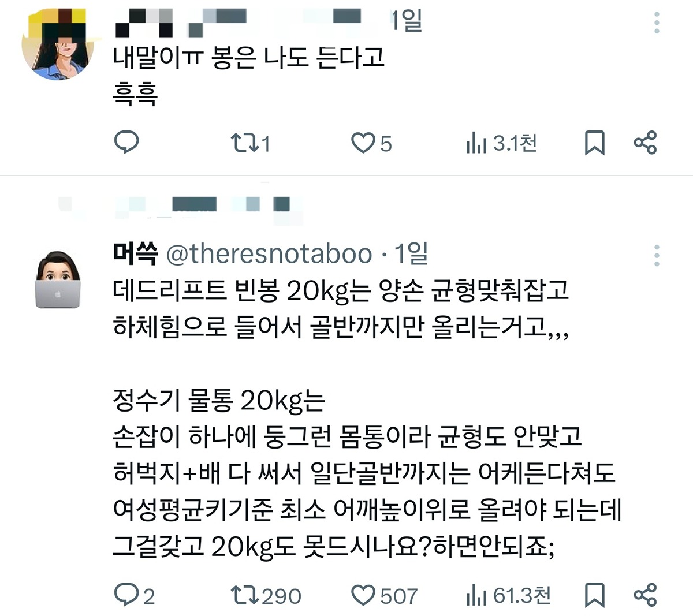Viewport: 693px width, 616px height.
Task: Open @theresnotaboo profile handle
Action: tap(269, 254)
